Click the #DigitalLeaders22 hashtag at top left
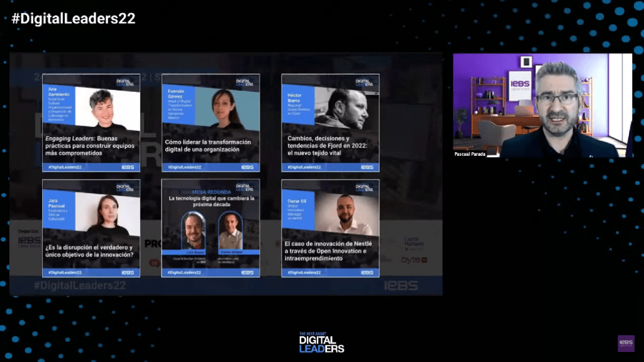 [x=73, y=19]
